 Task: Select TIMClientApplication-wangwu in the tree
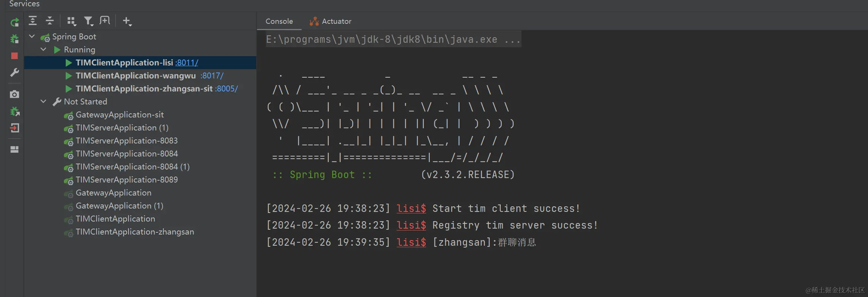[136, 75]
